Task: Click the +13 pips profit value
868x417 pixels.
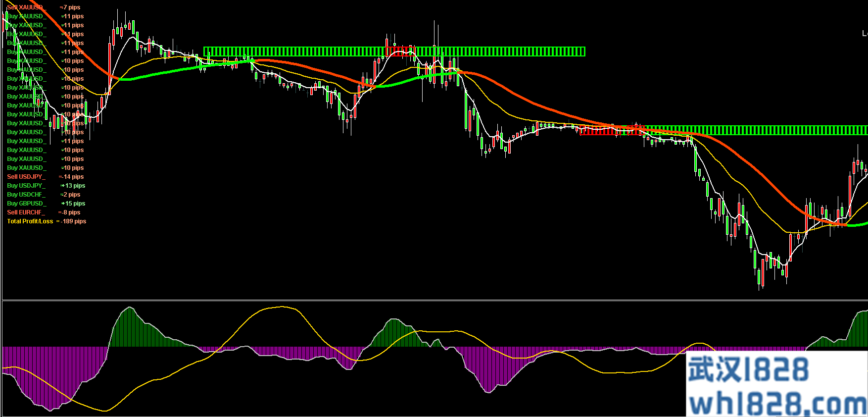Action: coord(73,186)
